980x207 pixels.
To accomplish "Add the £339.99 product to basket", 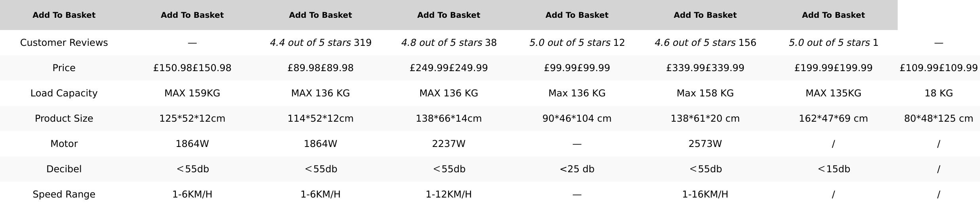I will (705, 15).
